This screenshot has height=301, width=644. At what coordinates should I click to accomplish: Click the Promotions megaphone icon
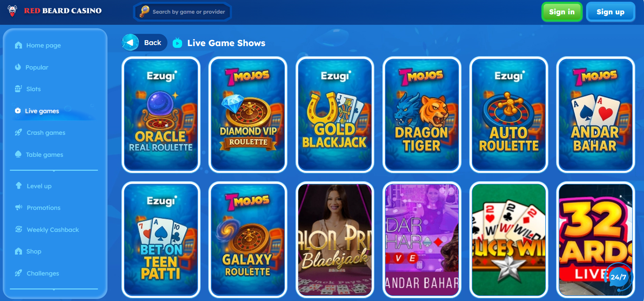pyautogui.click(x=19, y=207)
